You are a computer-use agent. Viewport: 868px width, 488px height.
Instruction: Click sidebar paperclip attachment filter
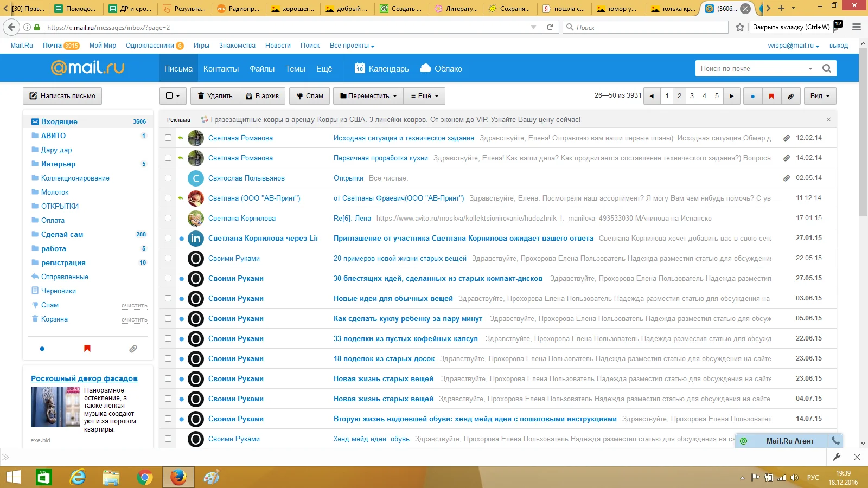coord(133,349)
